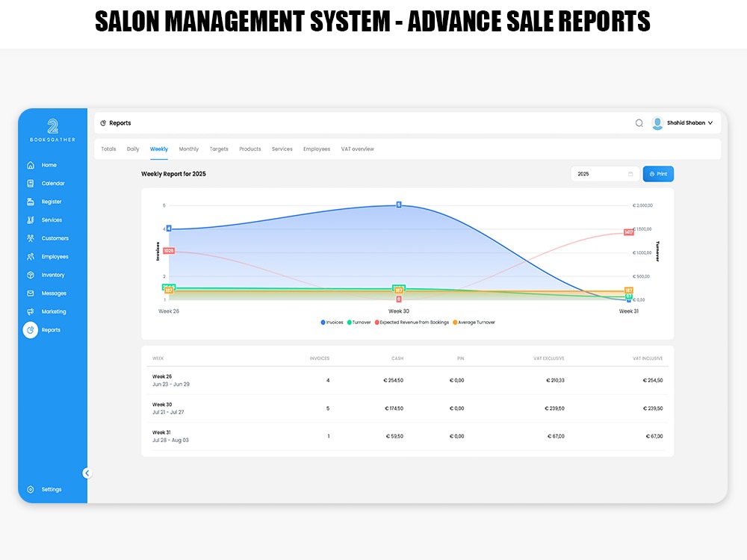Click the Register menu label
Image resolution: width=747 pixels, height=560 pixels.
(x=52, y=202)
